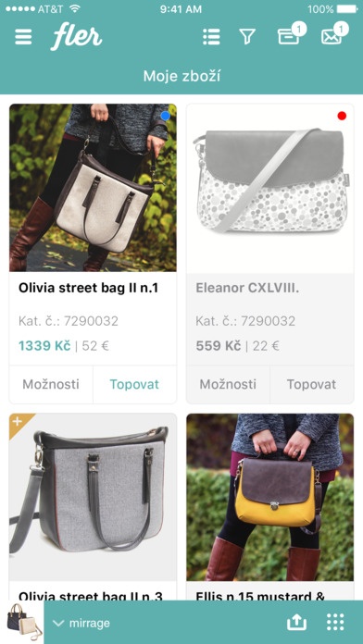Tap the share upload icon
This screenshot has height=644, width=363.
(296, 623)
